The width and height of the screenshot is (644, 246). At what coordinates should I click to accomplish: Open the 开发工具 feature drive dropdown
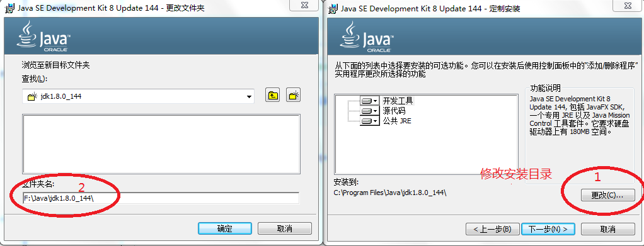pos(370,101)
